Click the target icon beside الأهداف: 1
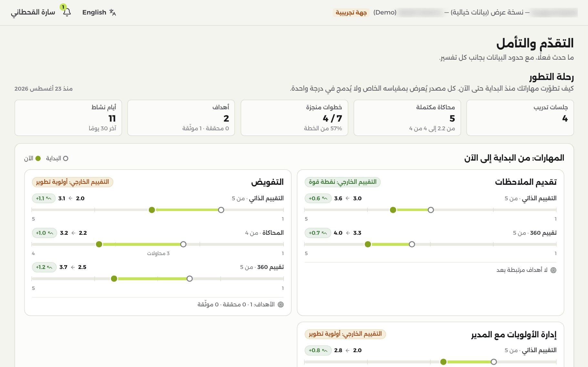 click(281, 304)
